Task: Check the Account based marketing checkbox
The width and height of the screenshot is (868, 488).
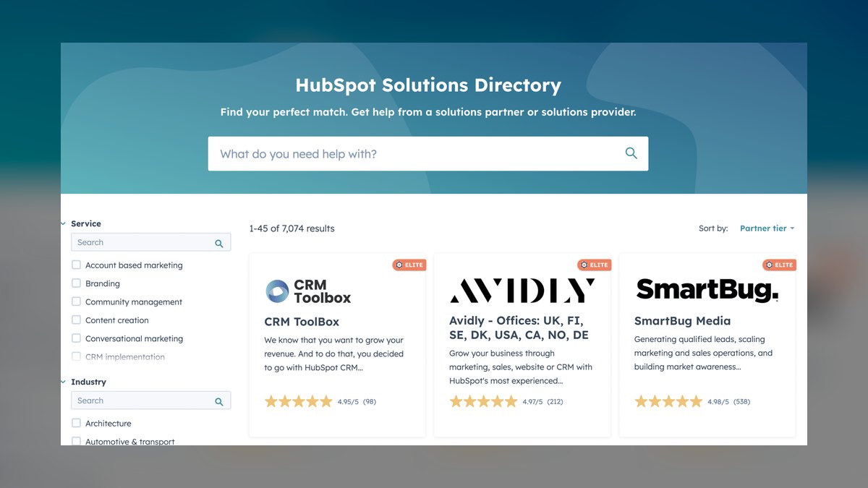Action: pyautogui.click(x=76, y=265)
